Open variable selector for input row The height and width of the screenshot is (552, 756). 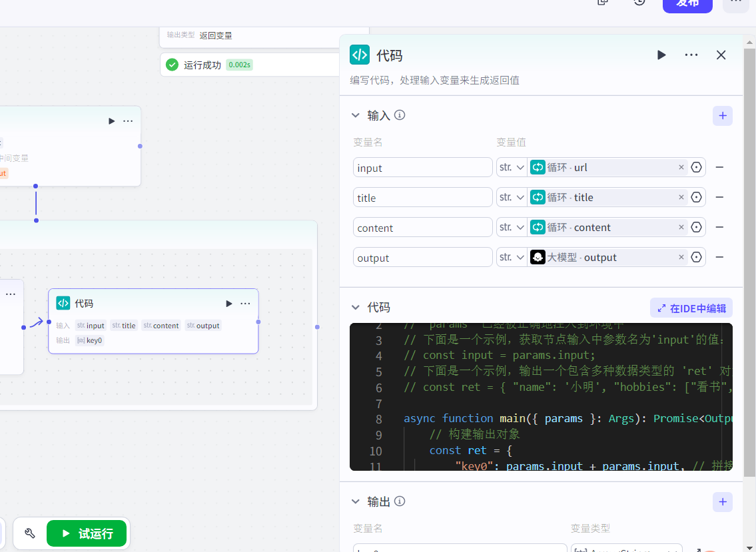696,167
